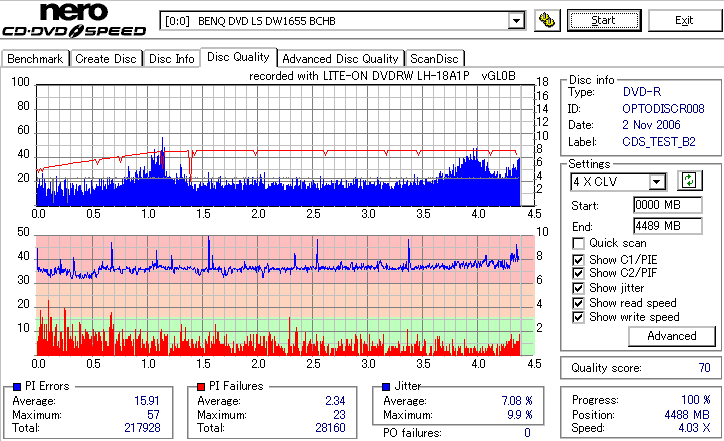724x441 pixels.
Task: Click PI Errors maximum 57
Action: (x=153, y=415)
